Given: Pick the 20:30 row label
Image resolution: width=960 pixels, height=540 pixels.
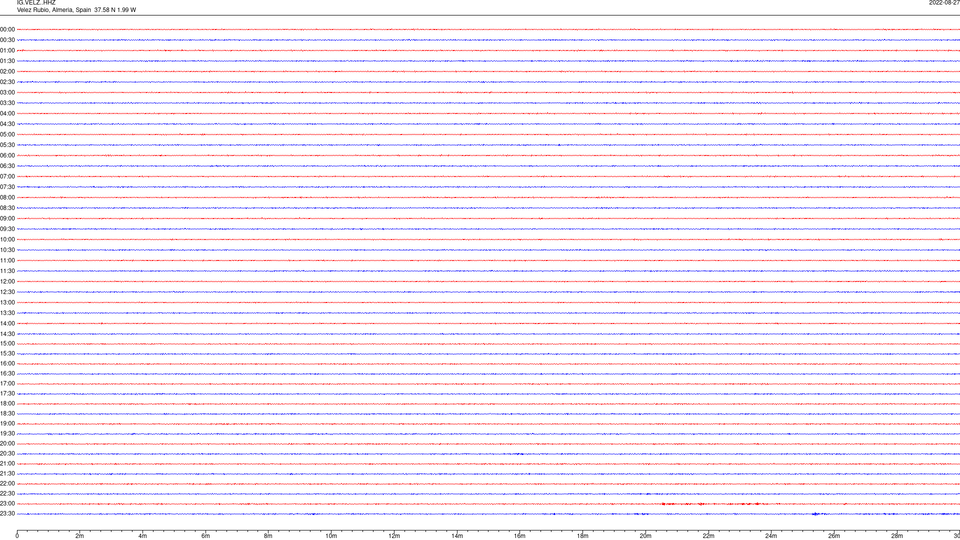Looking at the screenshot, I should coord(7,454).
